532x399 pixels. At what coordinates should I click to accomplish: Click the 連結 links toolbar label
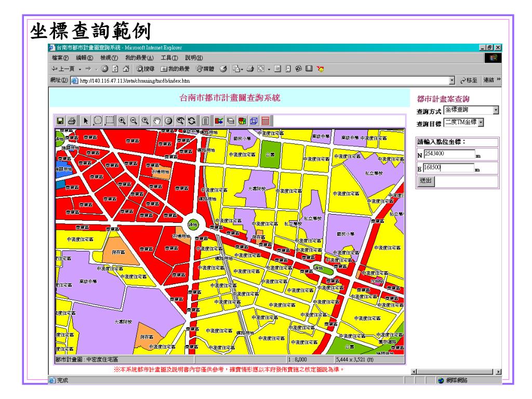[x=489, y=80]
